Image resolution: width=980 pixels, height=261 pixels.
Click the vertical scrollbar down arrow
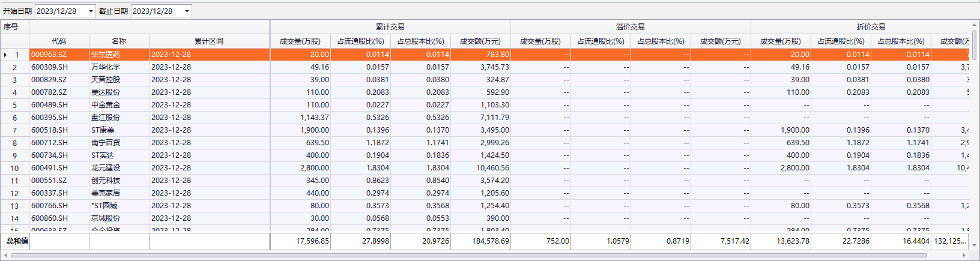(975, 245)
